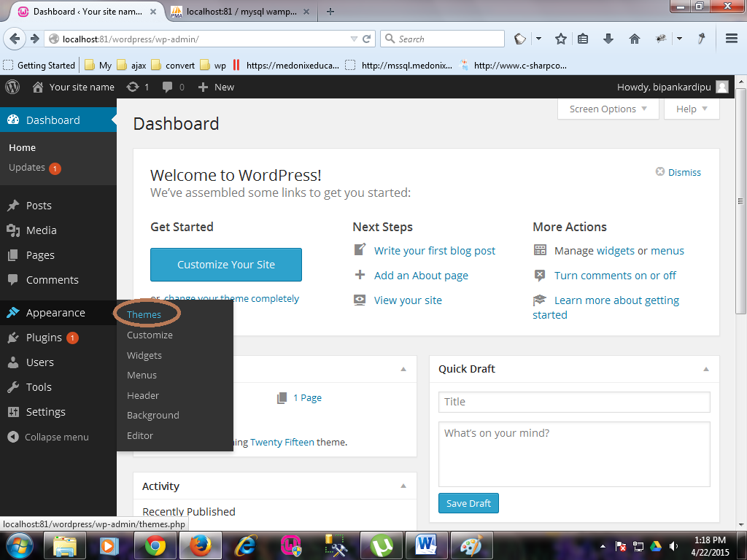This screenshot has width=747, height=560.
Task: Open Pages in the admin menu
Action: [x=58, y=255]
